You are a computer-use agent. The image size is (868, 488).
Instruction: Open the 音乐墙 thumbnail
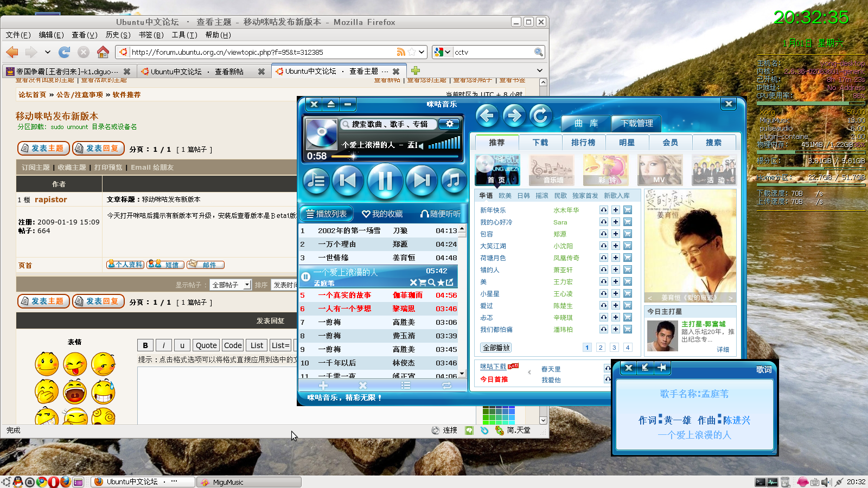pos(552,170)
